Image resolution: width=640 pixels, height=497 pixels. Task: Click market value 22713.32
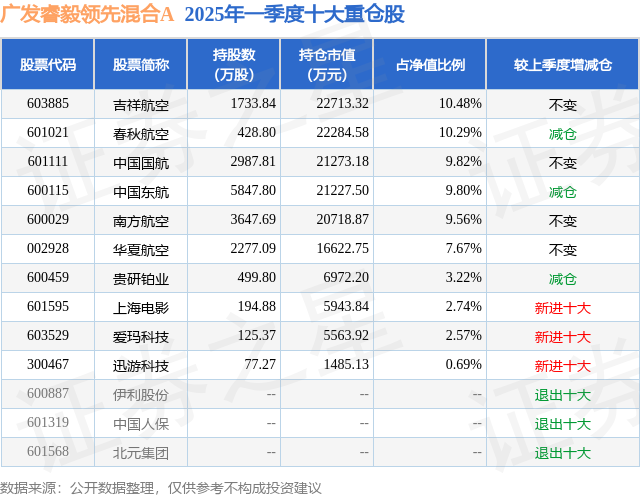pyautogui.click(x=342, y=104)
